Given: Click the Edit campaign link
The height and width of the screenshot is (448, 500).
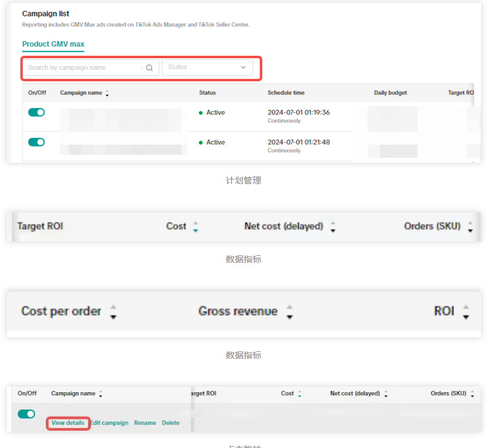Looking at the screenshot, I should (109, 423).
